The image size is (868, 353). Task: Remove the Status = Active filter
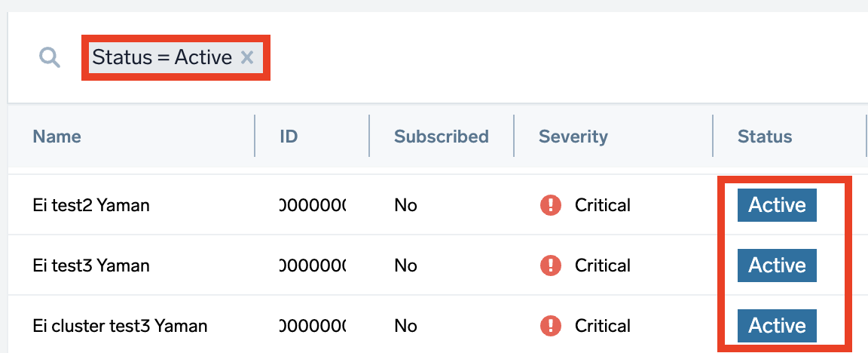pyautogui.click(x=247, y=57)
